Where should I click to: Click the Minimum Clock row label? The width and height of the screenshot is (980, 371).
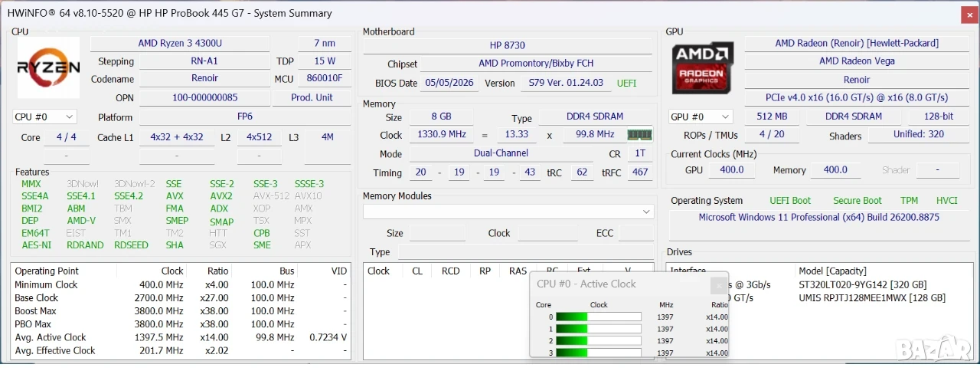46,284
